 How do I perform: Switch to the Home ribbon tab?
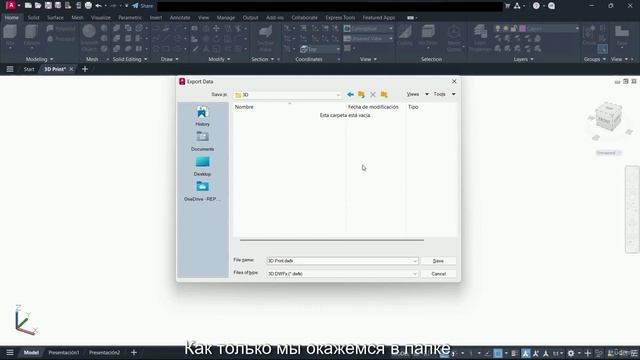pyautogui.click(x=11, y=18)
